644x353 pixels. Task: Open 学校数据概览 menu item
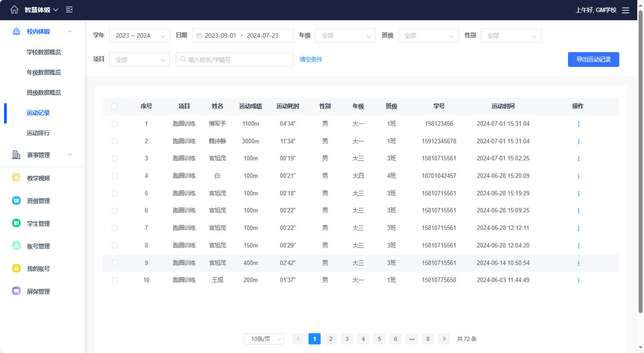click(x=44, y=52)
